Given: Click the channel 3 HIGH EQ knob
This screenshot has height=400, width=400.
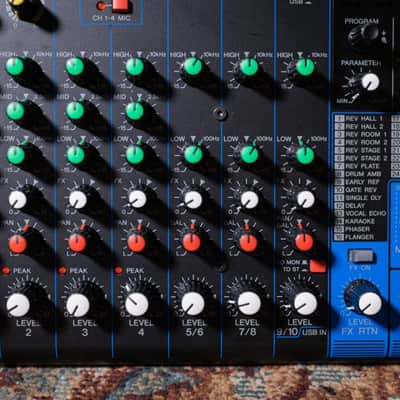Looking at the screenshot, I should (75, 67).
